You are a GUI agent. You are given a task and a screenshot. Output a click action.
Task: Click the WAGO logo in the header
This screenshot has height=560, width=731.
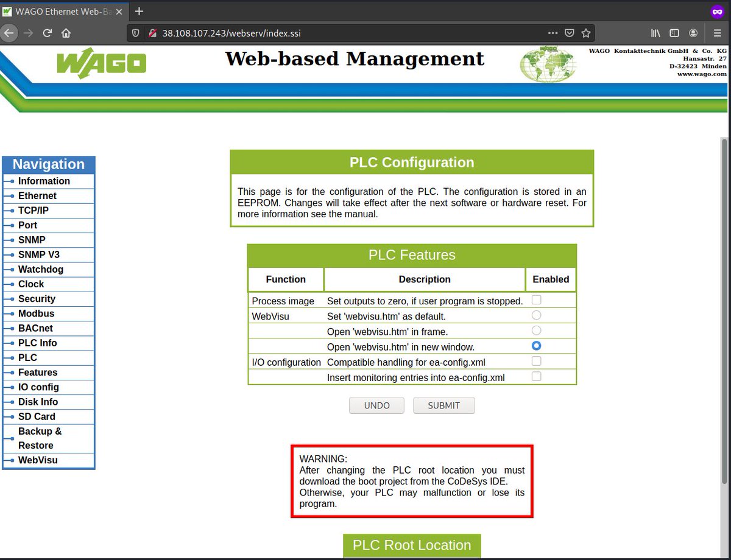click(102, 63)
